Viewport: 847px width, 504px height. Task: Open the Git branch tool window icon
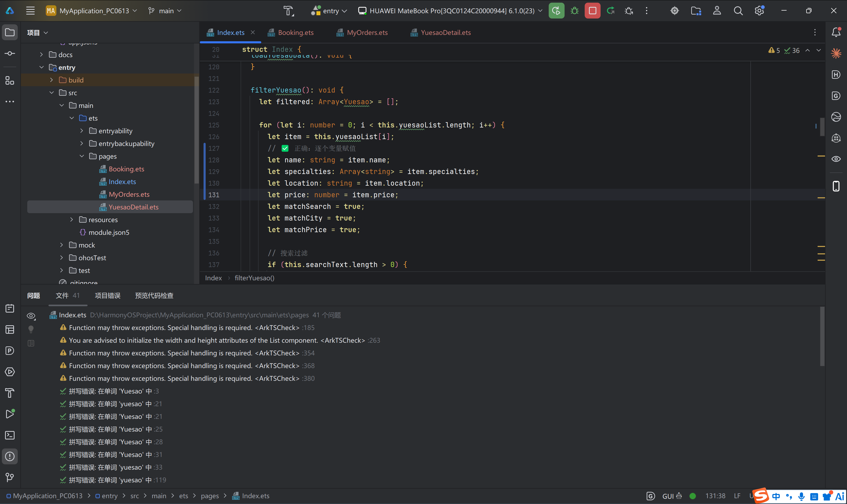coord(10,478)
